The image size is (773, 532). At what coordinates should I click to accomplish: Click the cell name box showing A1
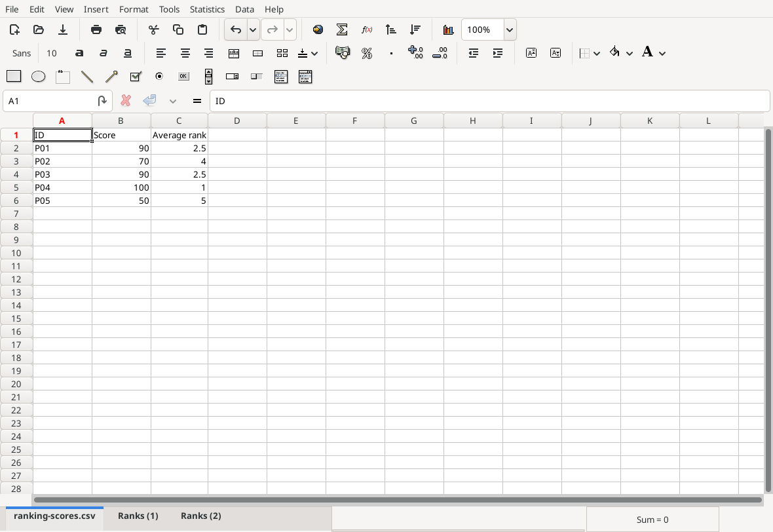coord(50,101)
